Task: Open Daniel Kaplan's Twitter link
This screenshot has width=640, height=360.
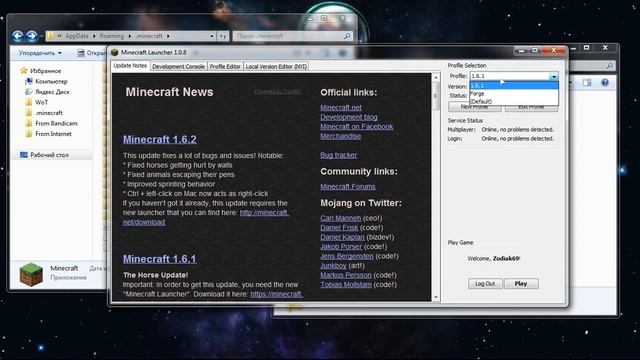Action: coord(342,237)
